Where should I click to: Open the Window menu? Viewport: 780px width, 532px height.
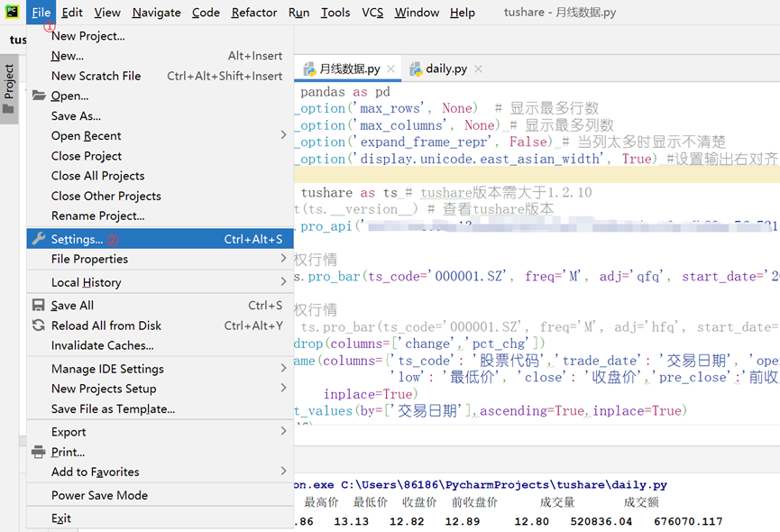(417, 13)
